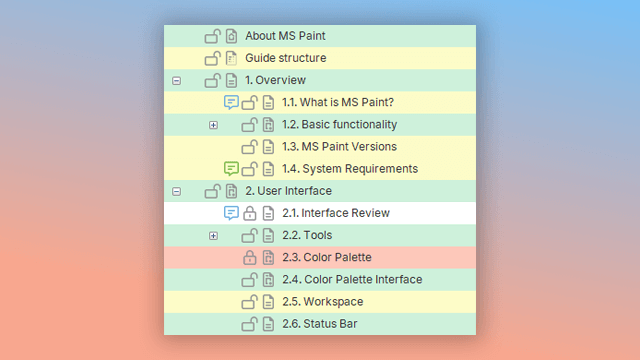Viewport: 640px width, 360px height.
Task: Click the lock icon for 1. Overview
Action: click(x=213, y=80)
